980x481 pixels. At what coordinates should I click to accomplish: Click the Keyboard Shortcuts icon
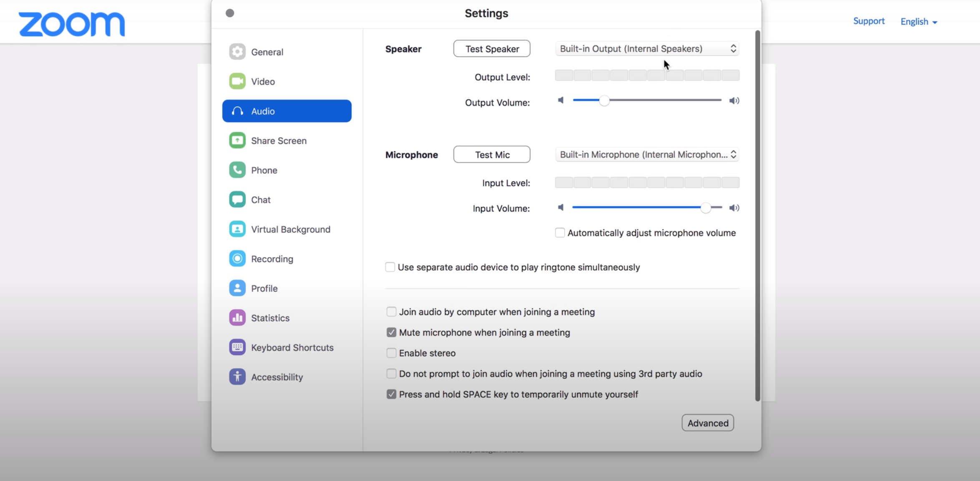pos(237,347)
